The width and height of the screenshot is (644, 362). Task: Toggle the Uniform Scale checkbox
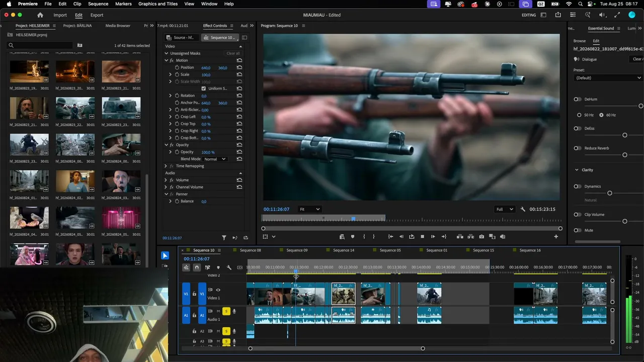204,88
